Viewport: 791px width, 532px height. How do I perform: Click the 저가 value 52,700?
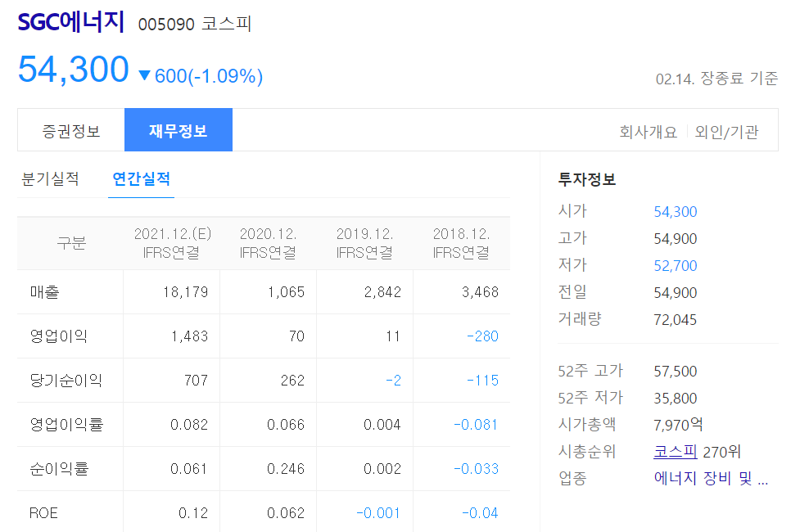pyautogui.click(x=676, y=266)
